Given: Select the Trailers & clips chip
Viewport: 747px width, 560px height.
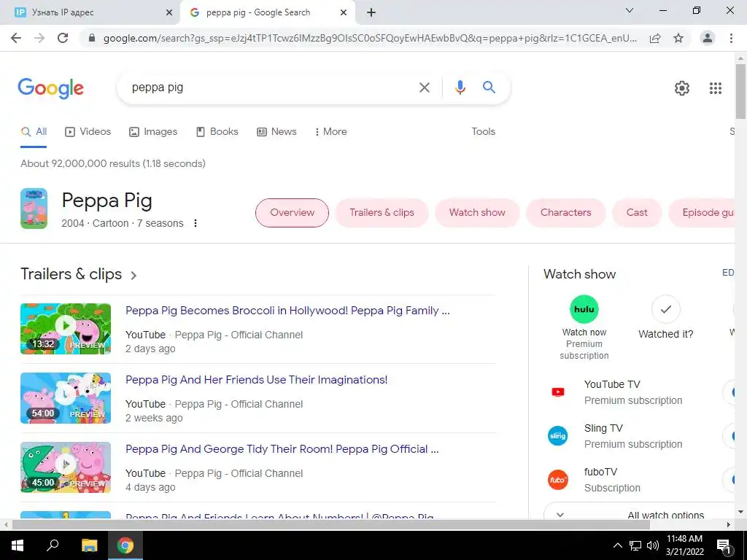Looking at the screenshot, I should point(382,213).
